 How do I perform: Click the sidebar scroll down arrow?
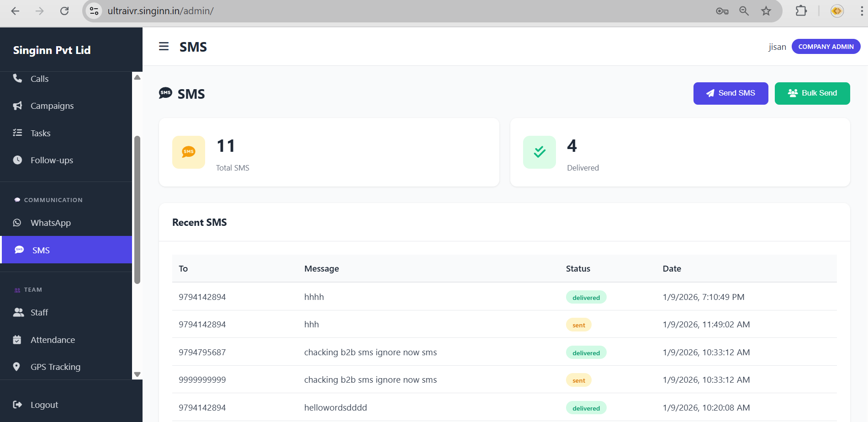click(137, 374)
